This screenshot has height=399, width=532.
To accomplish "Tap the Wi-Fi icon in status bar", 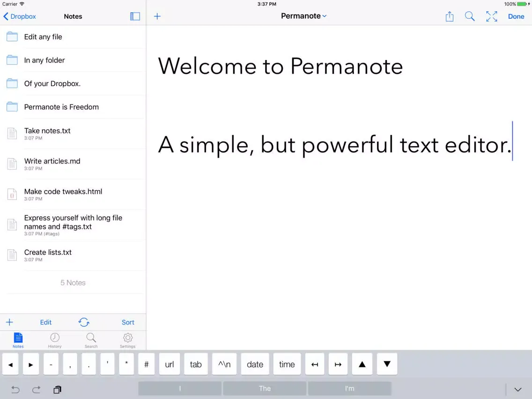I will tap(22, 4).
